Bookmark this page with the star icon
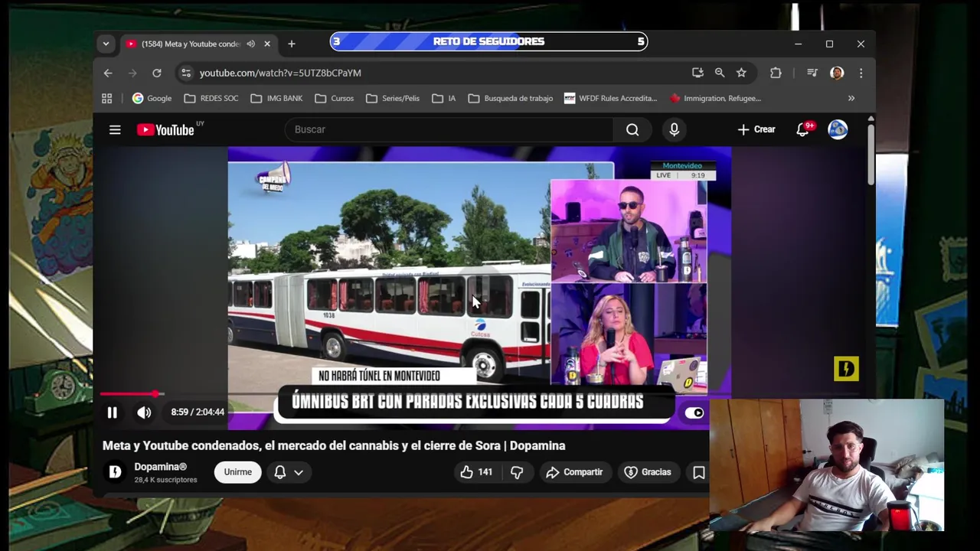 pyautogui.click(x=741, y=73)
